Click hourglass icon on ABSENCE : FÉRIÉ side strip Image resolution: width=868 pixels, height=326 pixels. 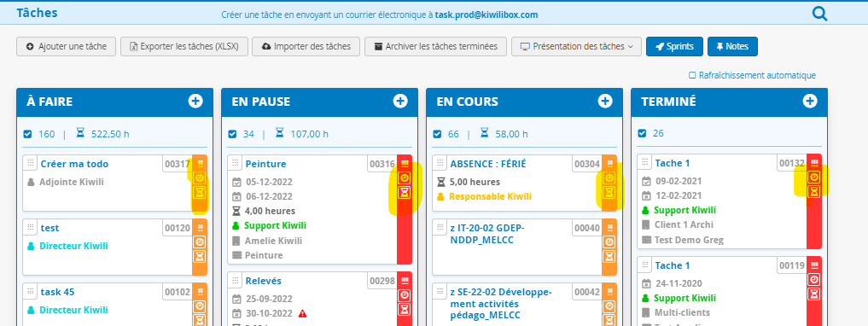coord(609,192)
